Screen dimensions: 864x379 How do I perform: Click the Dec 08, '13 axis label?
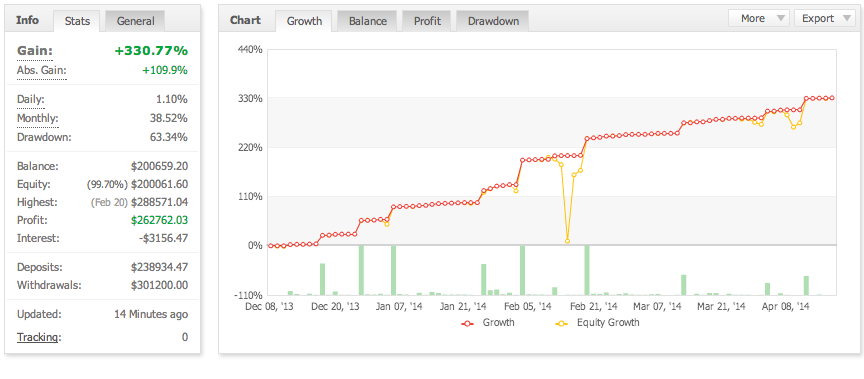click(269, 306)
